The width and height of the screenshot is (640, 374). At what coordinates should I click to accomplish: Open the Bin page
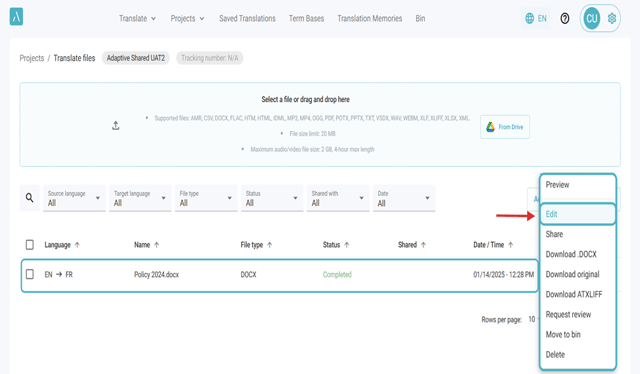[420, 18]
